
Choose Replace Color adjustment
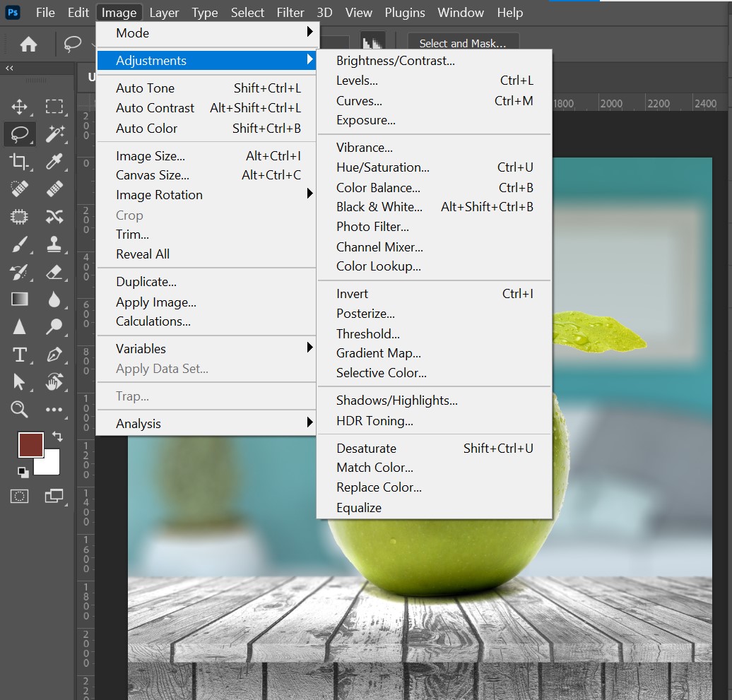tap(434, 487)
